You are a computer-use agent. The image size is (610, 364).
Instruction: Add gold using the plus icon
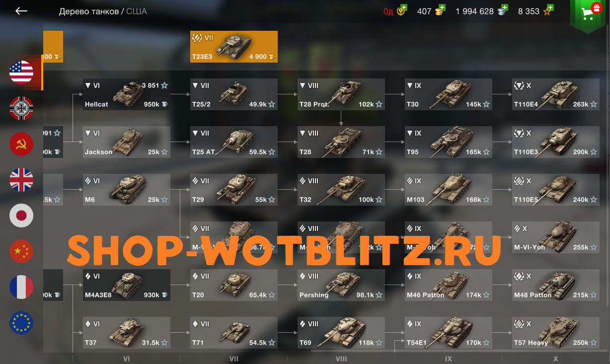tap(442, 8)
